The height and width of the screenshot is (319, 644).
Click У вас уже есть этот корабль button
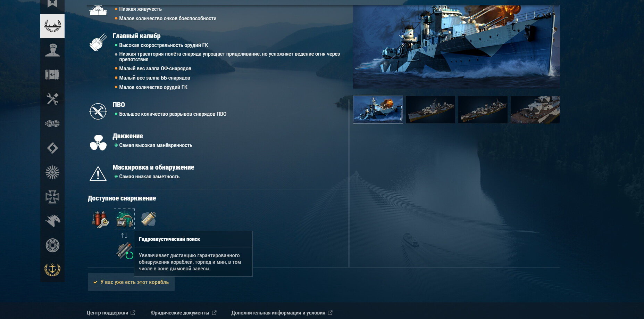pyautogui.click(x=131, y=282)
